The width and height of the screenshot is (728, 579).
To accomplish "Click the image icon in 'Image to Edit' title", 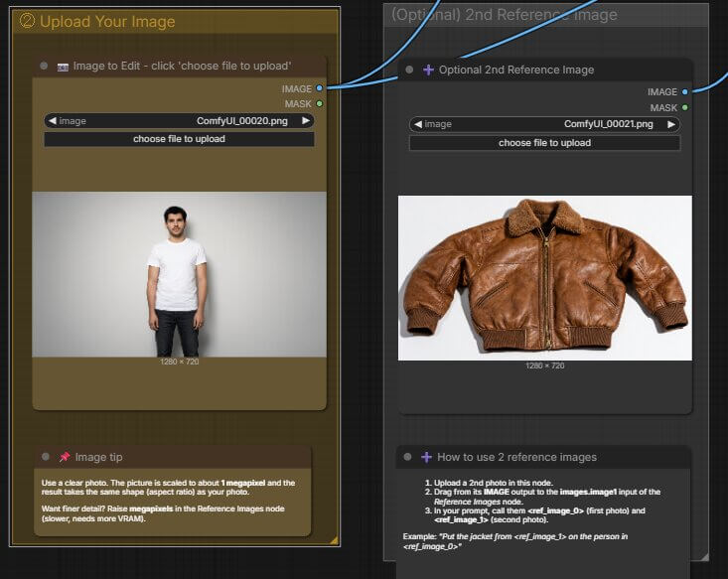I will pos(63,68).
